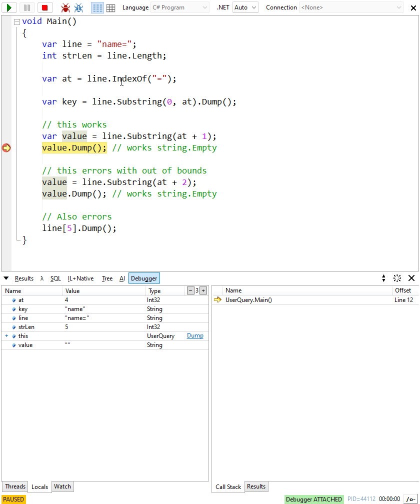
Task: Switch to the Call Stack tab
Action: click(x=228, y=487)
